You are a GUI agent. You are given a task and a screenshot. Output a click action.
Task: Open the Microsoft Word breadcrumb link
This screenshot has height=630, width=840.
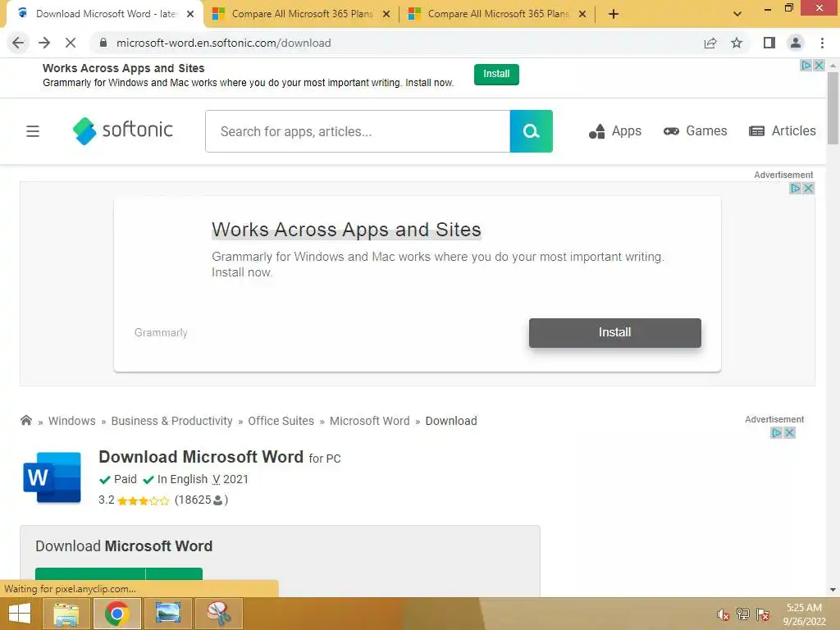pyautogui.click(x=370, y=421)
